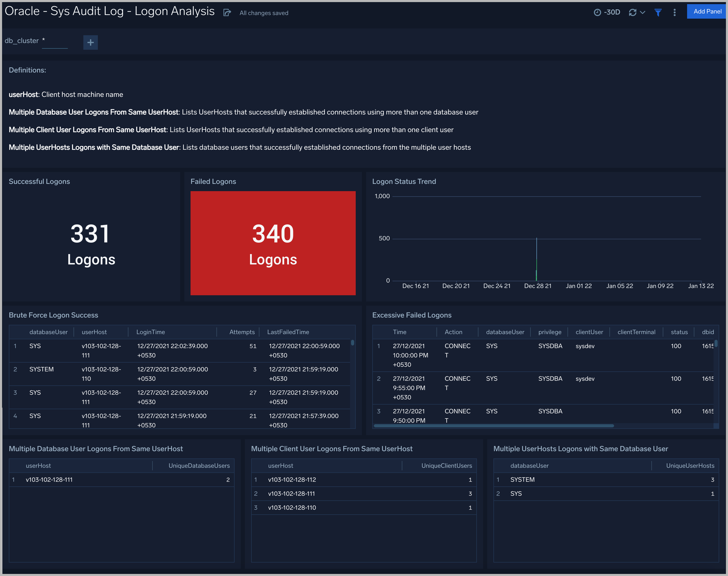Click the All changes saved label
The image size is (728, 576).
click(264, 13)
